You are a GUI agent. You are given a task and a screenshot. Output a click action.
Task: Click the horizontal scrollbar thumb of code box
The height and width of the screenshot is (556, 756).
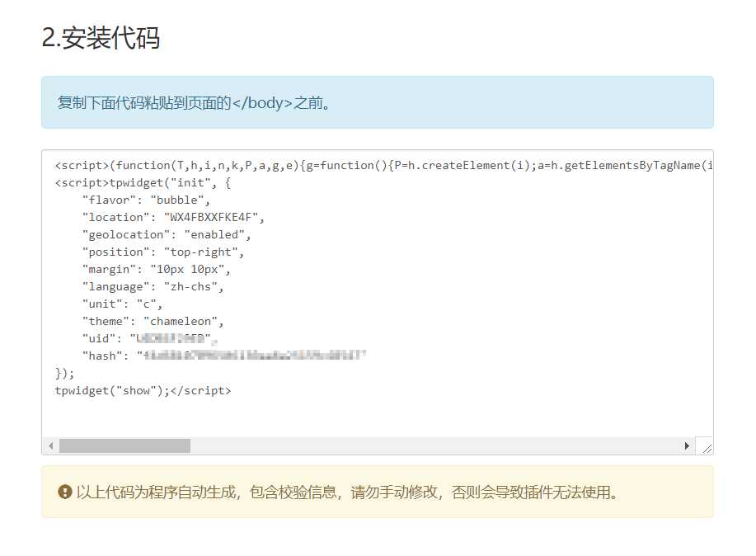click(x=124, y=446)
